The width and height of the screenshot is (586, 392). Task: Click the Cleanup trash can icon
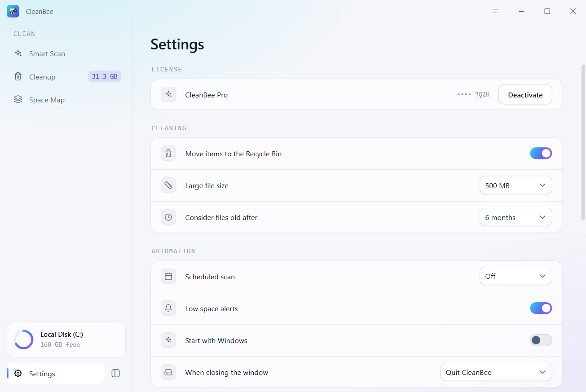[x=18, y=77]
